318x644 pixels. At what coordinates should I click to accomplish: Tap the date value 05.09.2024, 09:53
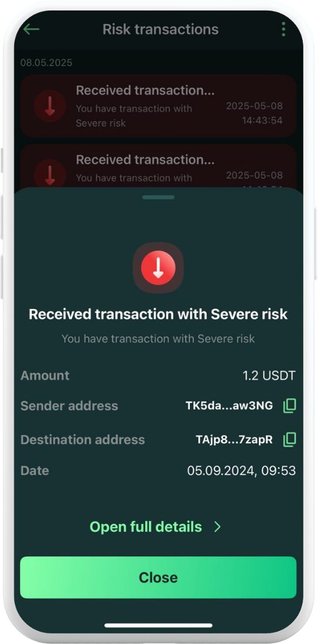(242, 471)
